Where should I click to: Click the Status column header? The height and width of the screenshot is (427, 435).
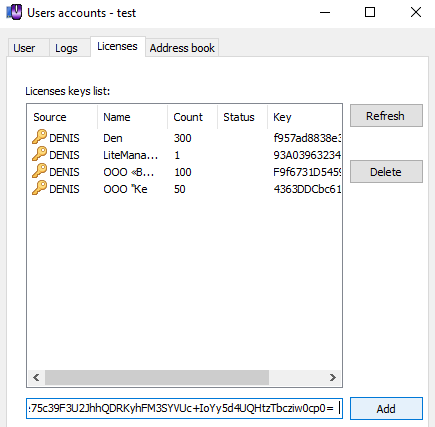[242, 117]
